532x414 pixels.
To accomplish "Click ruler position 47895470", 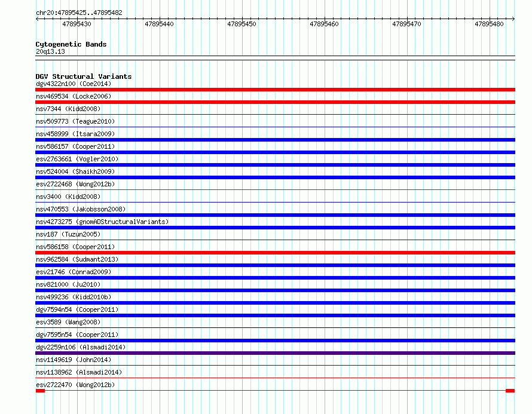I will [406, 24].
